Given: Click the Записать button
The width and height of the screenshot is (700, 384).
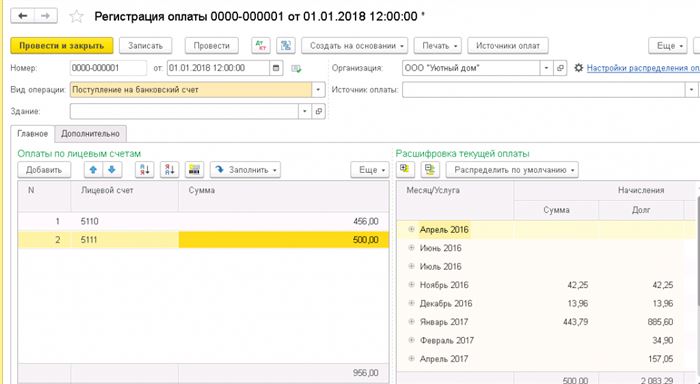Looking at the screenshot, I should click(x=145, y=46).
